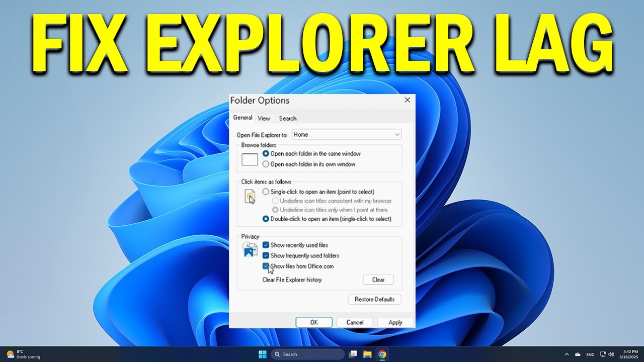Open the Windows Start menu

262,354
